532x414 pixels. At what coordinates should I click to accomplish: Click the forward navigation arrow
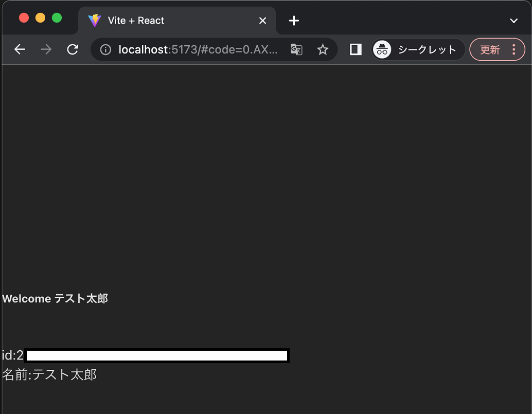pyautogui.click(x=46, y=49)
